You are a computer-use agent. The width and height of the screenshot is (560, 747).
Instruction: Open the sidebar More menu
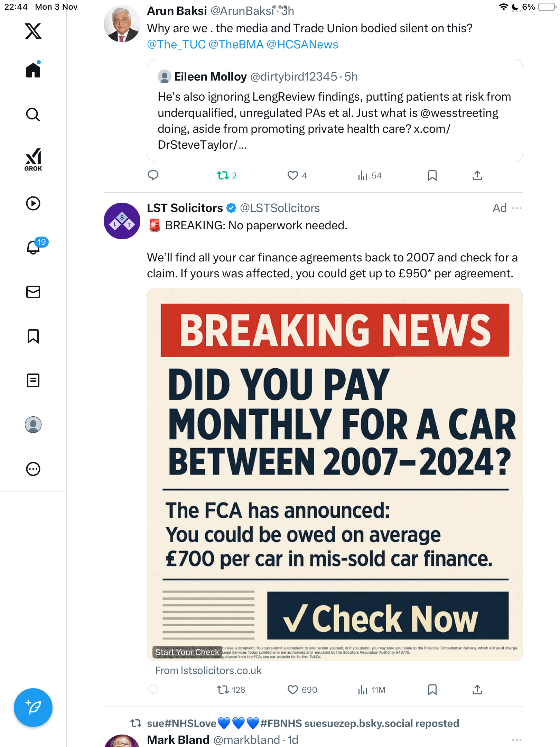pos(33,469)
